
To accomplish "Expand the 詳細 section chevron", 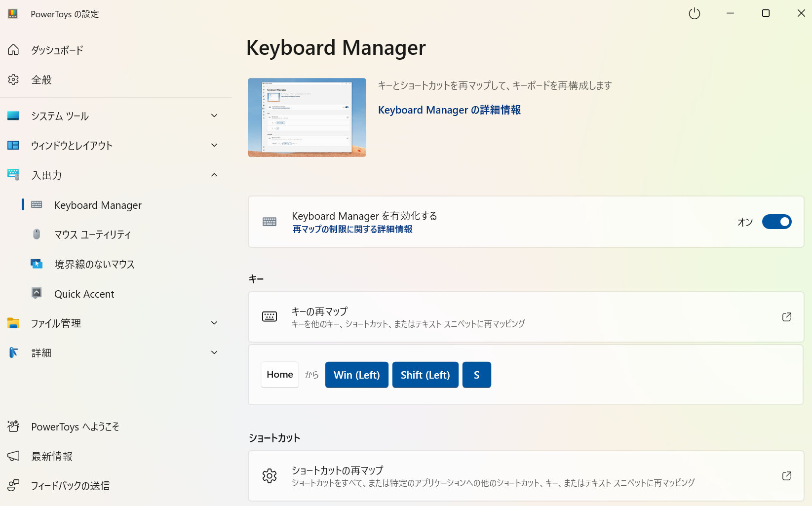I will coord(214,352).
